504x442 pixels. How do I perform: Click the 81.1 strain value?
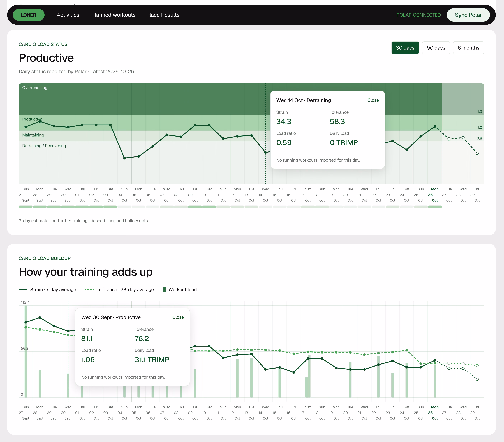87,339
